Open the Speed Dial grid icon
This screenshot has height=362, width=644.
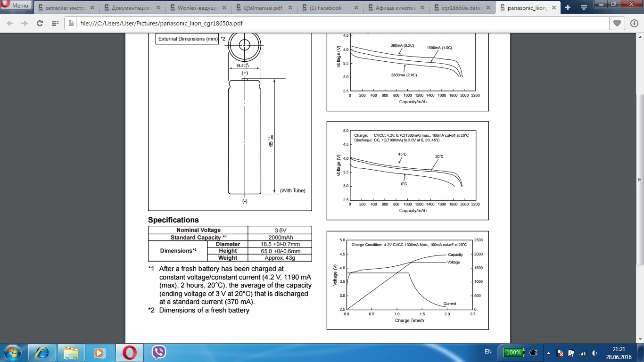pos(55,24)
